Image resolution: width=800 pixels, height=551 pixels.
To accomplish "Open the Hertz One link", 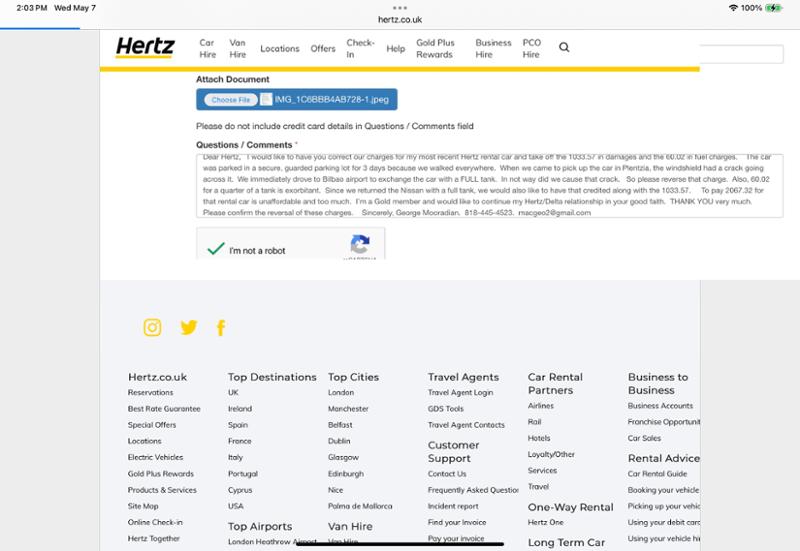I will pyautogui.click(x=545, y=522).
